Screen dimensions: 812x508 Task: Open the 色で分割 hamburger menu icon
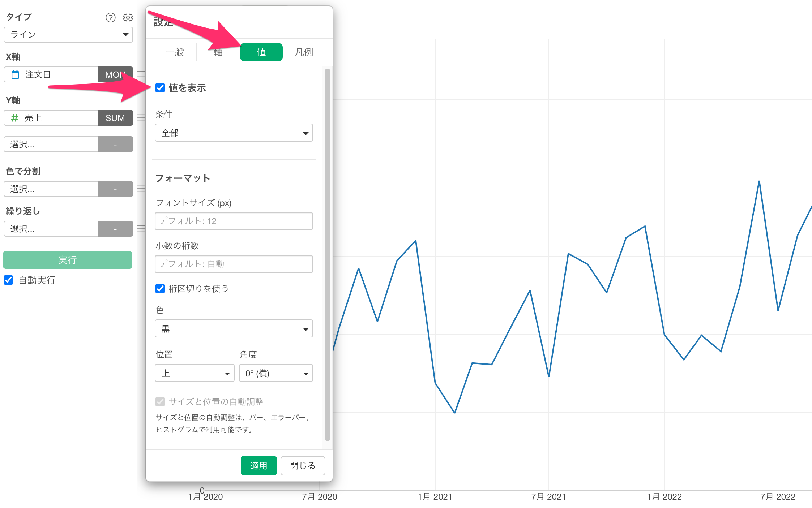point(141,189)
